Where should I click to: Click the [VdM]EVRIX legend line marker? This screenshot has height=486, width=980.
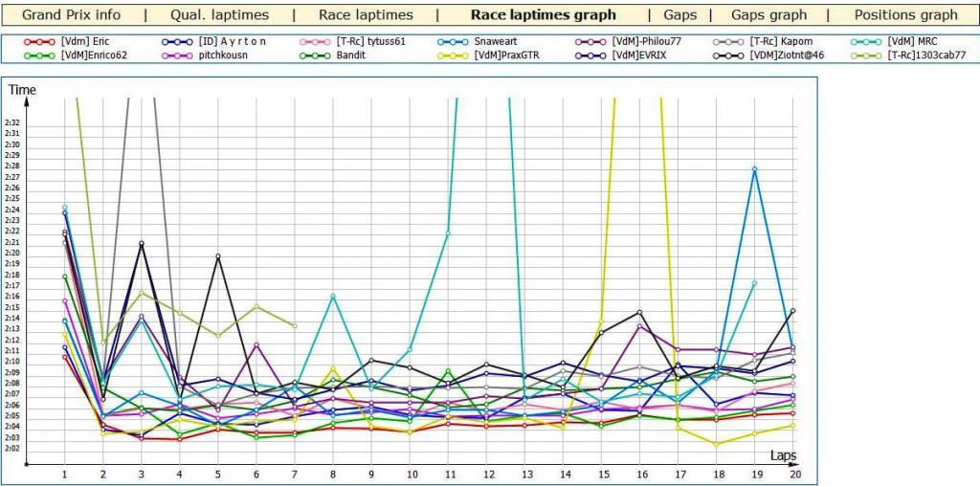point(591,55)
